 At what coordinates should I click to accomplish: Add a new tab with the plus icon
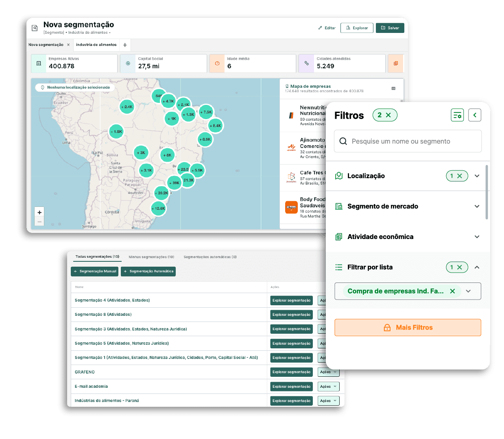tap(125, 45)
